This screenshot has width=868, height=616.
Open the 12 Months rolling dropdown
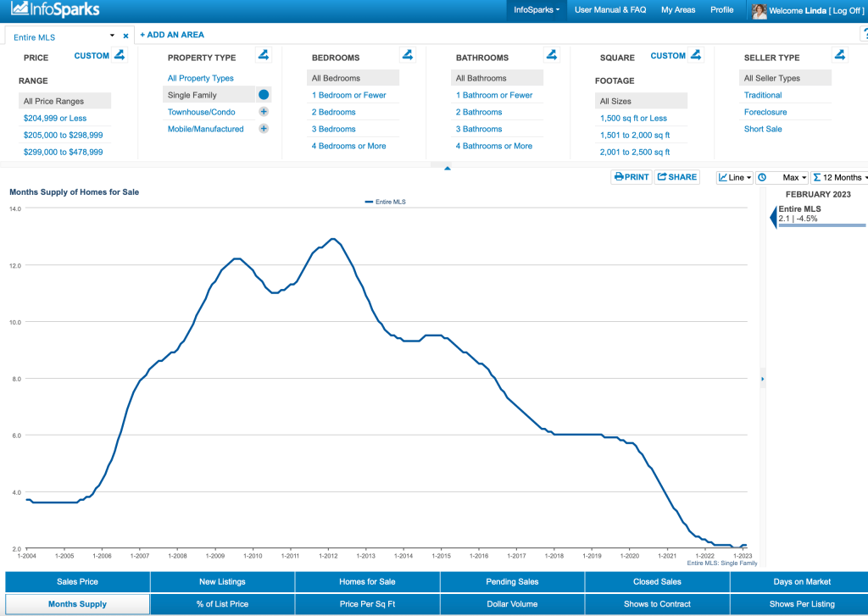[838, 177]
